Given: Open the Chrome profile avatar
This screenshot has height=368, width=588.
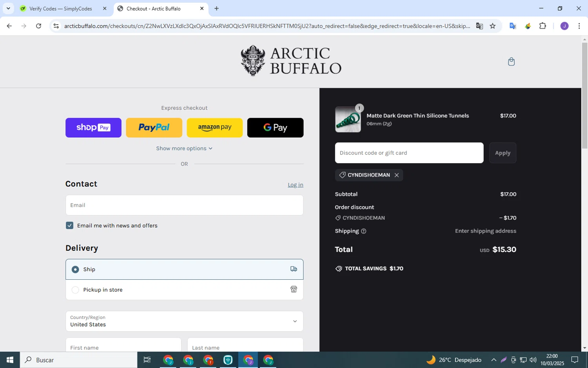Looking at the screenshot, I should tap(564, 26).
